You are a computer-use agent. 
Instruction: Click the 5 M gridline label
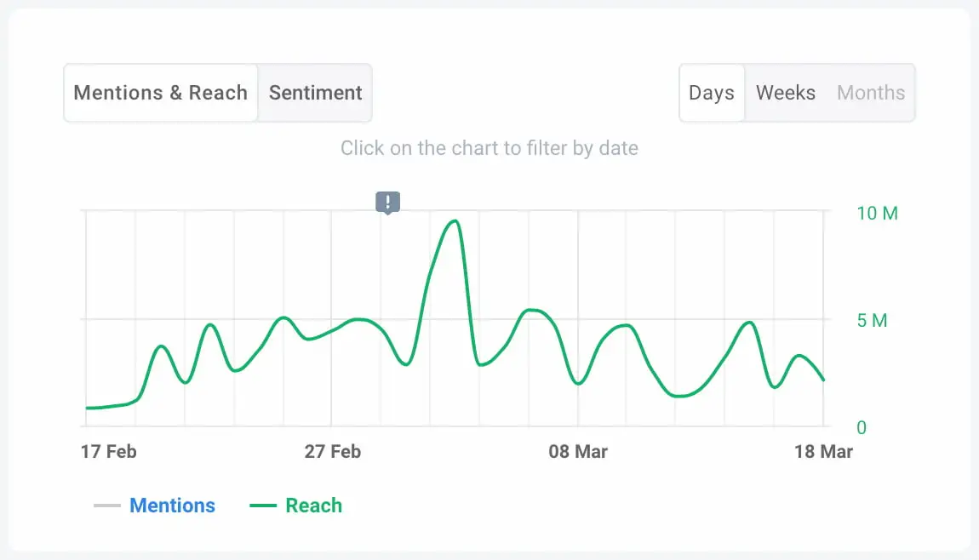pos(873,321)
